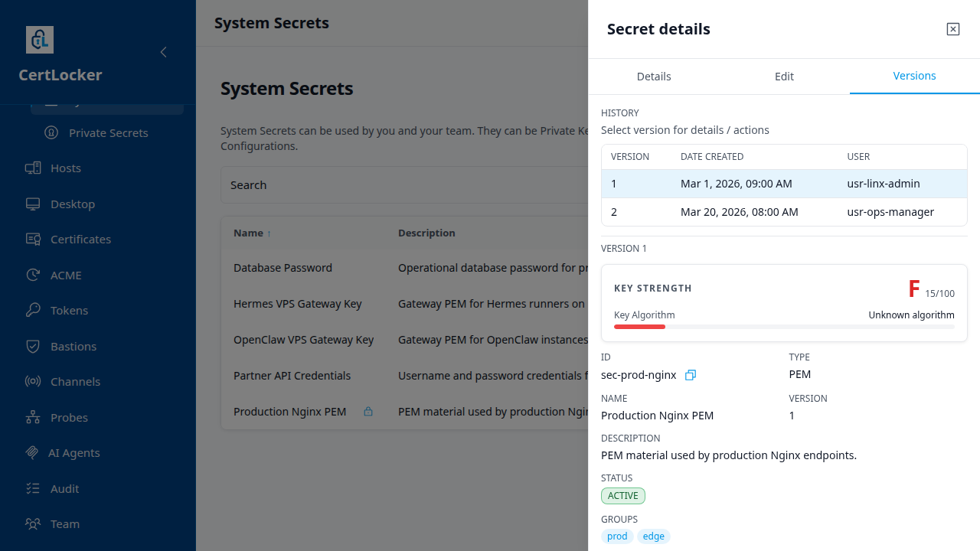Click the Probes network icon
This screenshot has width=980, height=551.
click(32, 418)
